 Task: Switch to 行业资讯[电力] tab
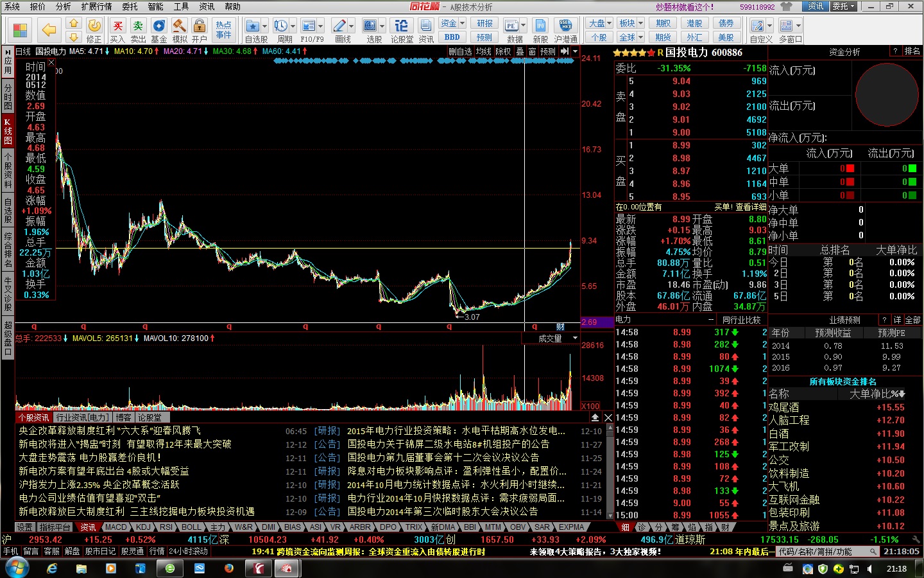(81, 417)
